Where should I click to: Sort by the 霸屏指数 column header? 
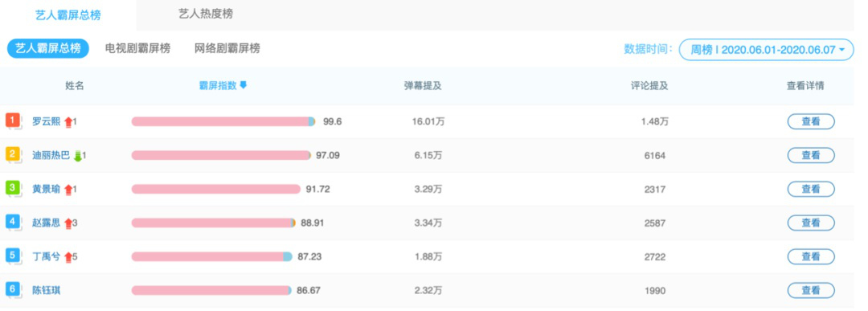(x=218, y=85)
